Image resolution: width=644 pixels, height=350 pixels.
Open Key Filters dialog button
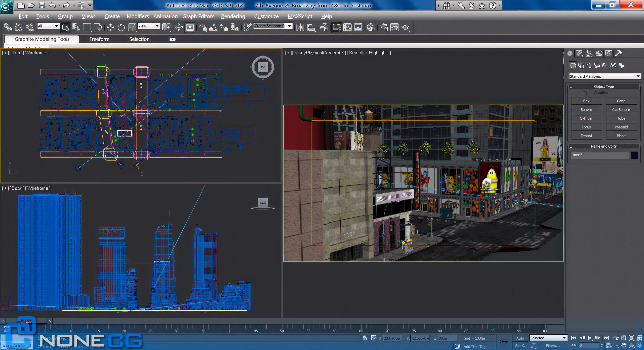[553, 345]
